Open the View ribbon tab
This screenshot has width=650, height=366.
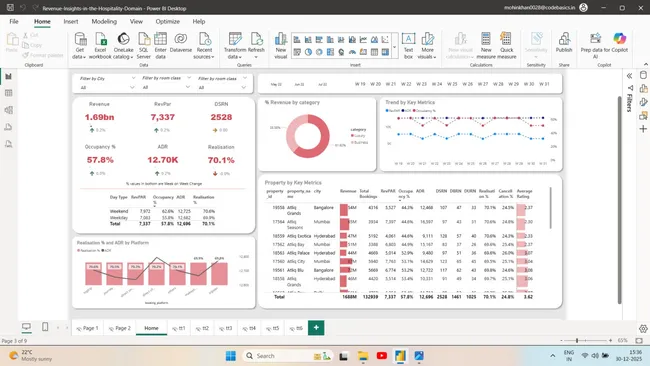click(x=136, y=22)
